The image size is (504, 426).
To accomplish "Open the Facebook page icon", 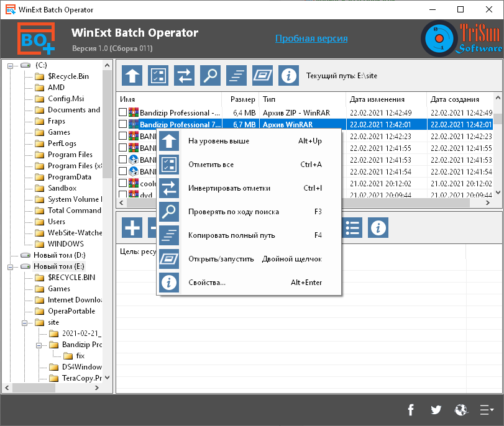I will coord(410,410).
